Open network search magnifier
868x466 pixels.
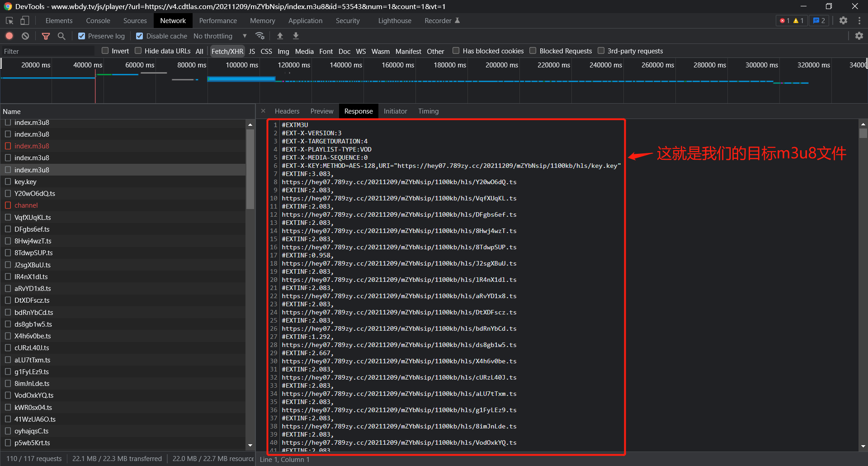click(x=61, y=36)
